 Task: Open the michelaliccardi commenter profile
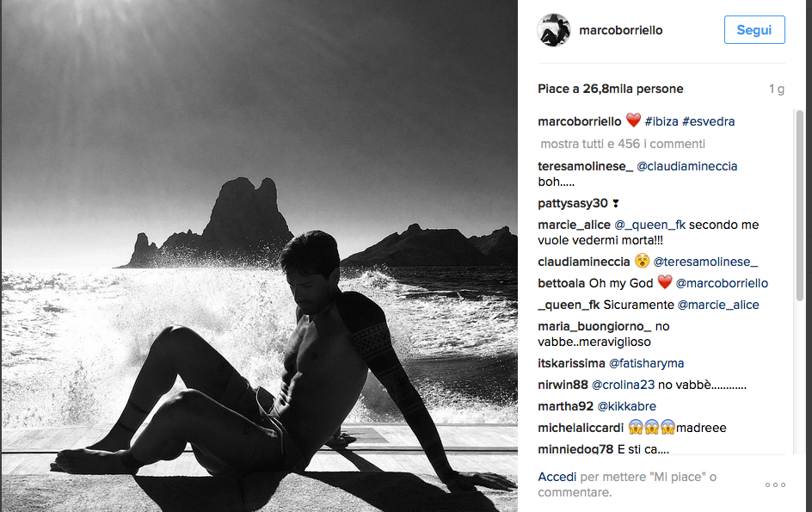click(x=581, y=428)
